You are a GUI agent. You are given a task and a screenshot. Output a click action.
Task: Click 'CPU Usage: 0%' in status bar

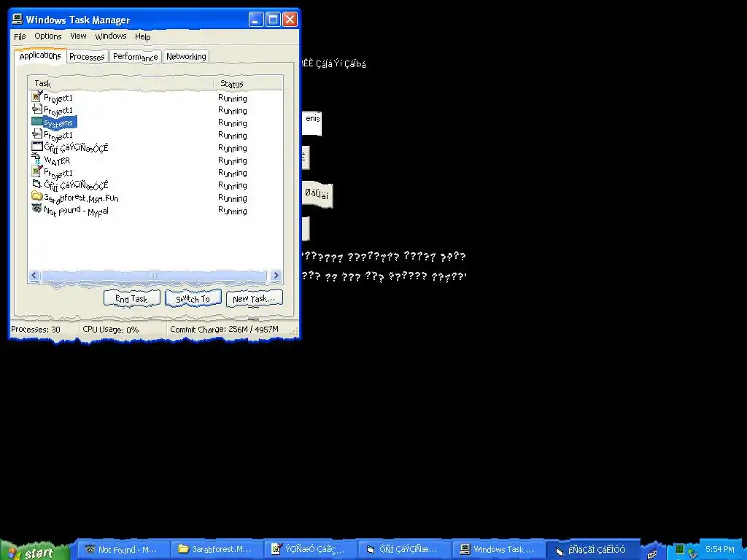pos(111,330)
